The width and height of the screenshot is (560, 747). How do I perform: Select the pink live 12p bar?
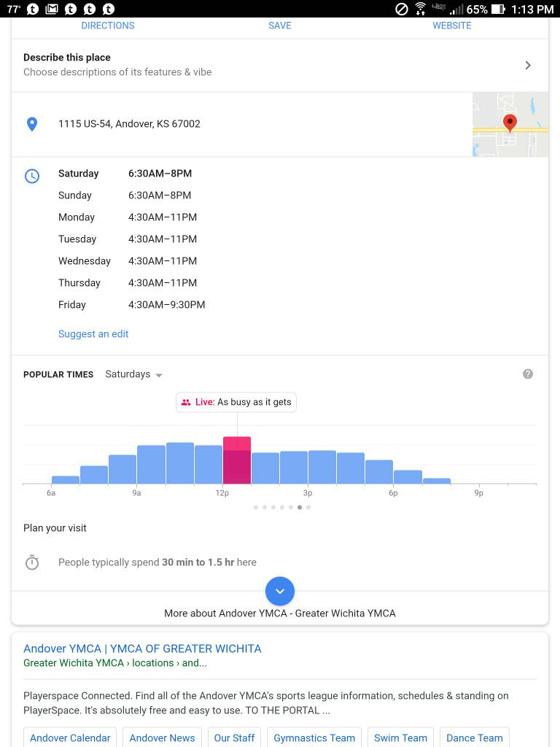pos(237,461)
